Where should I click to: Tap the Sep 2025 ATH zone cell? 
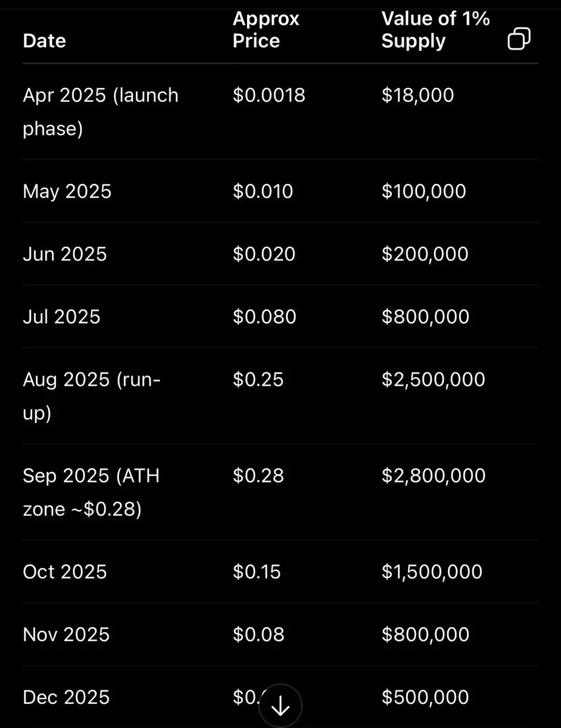tap(92, 492)
